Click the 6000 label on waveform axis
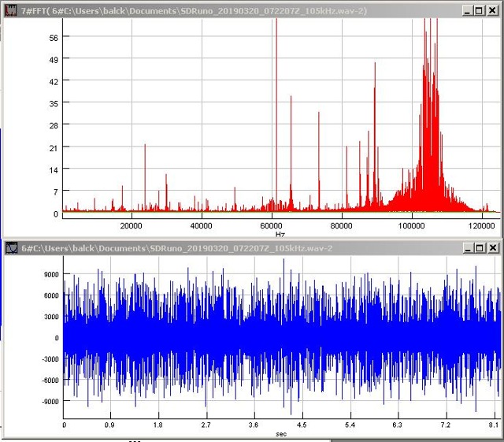The height and width of the screenshot is (442, 504). pyautogui.click(x=51, y=295)
